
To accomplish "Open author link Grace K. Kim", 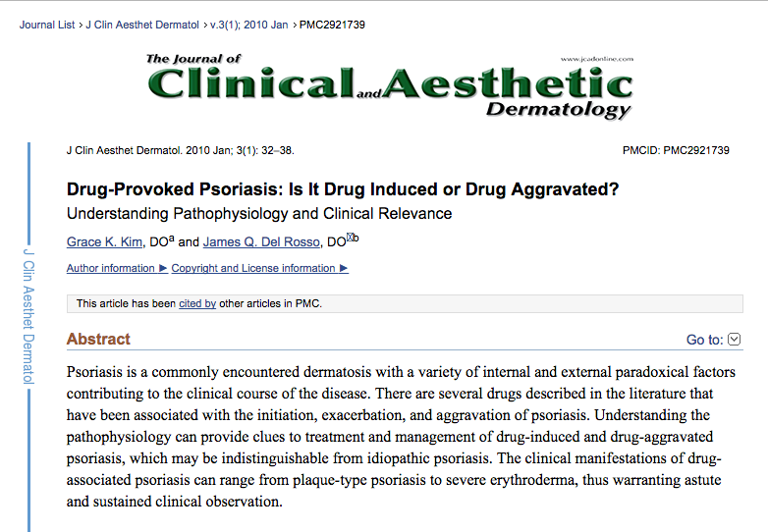I will click(104, 241).
